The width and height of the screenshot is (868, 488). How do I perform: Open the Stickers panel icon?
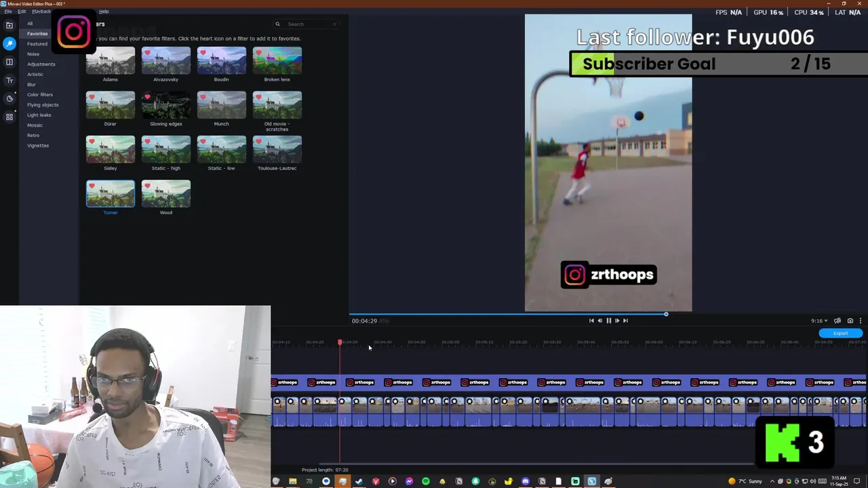click(9, 98)
